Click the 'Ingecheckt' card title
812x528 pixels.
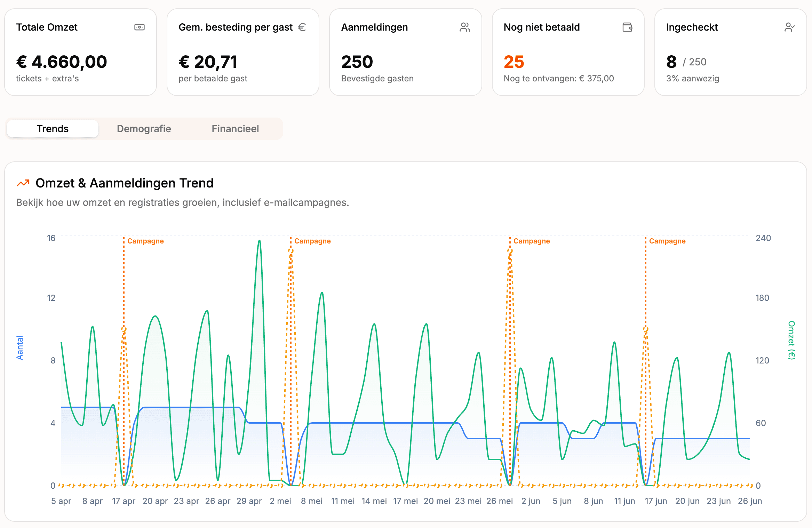pyautogui.click(x=692, y=27)
